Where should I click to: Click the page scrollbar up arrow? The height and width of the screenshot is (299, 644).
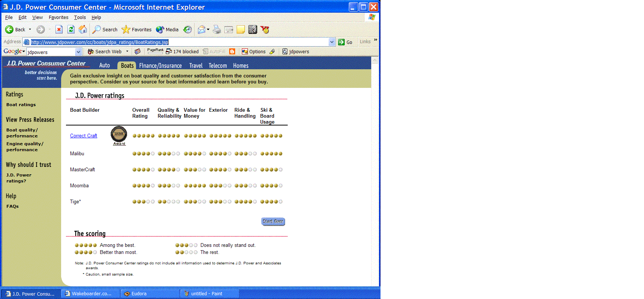[x=375, y=60]
